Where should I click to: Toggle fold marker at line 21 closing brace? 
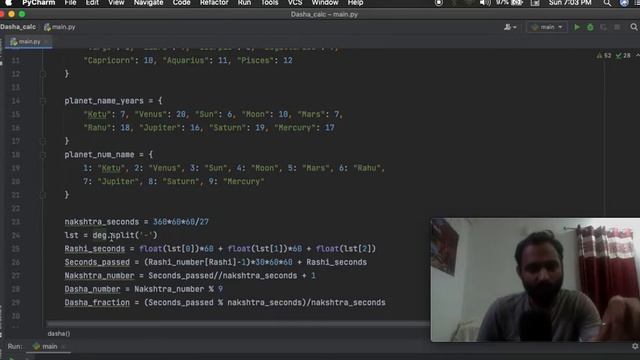[43, 195]
